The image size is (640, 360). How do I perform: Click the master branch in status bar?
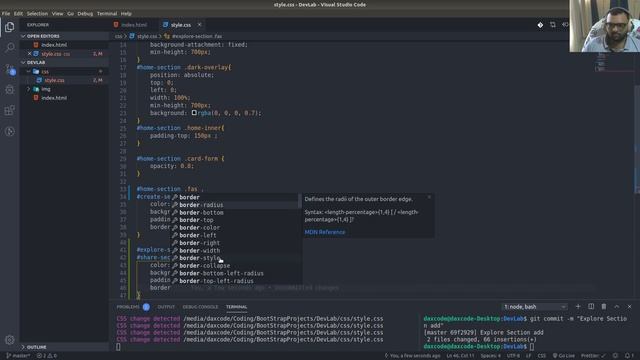point(18,356)
